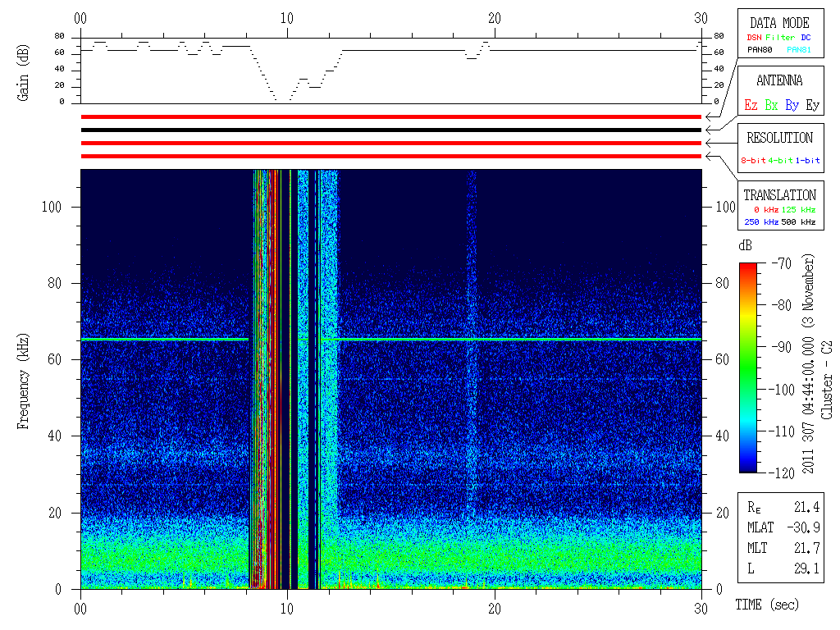The image size is (840, 630).
Task: Click the blue By antenna label
Action: 792,105
